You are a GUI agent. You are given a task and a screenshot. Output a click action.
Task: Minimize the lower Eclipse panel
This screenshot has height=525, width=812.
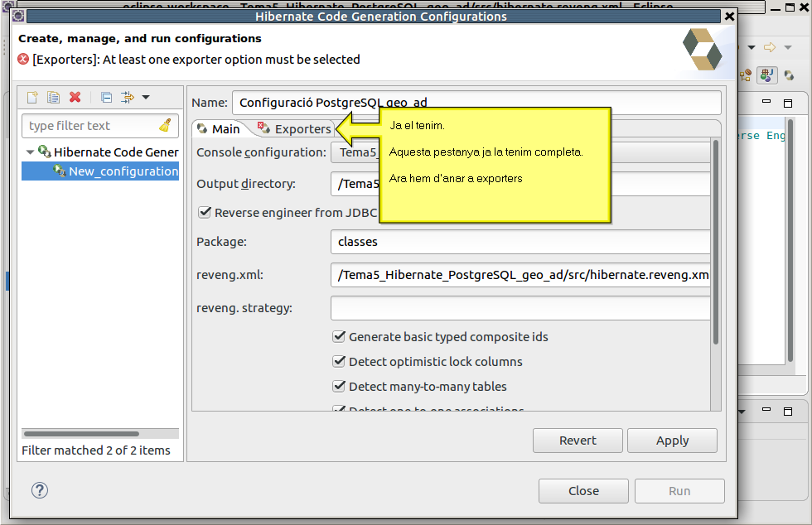pos(766,410)
